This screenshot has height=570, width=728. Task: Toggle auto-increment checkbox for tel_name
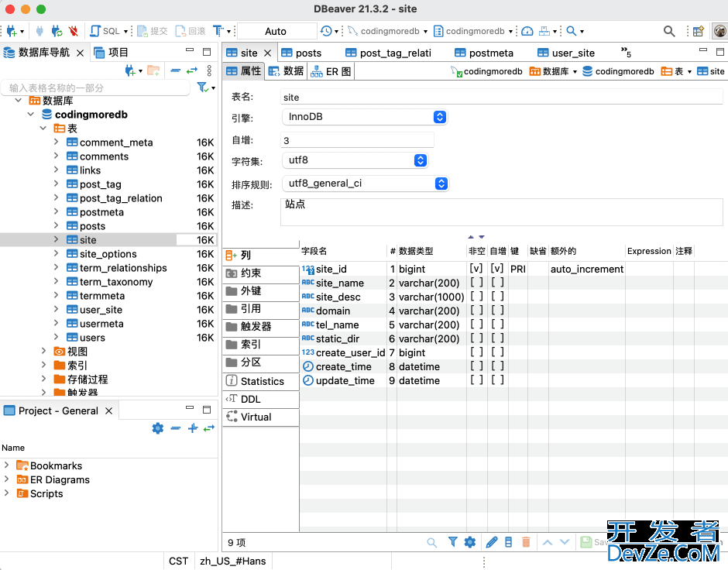point(496,324)
